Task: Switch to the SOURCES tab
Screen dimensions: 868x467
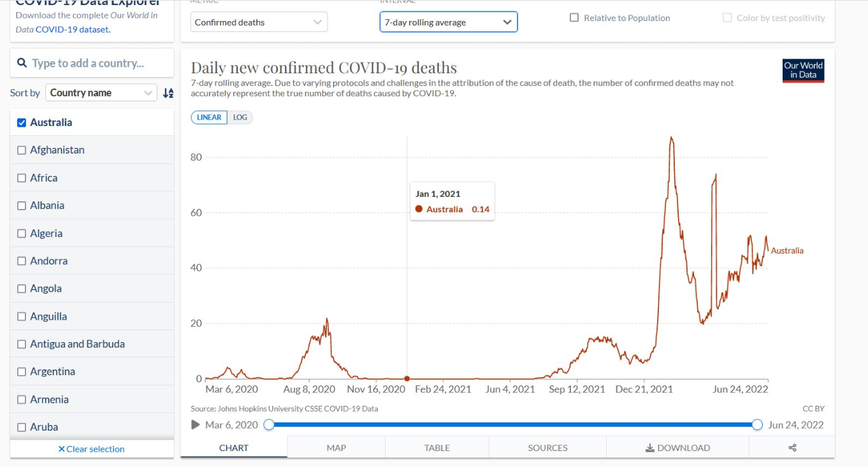Action: [547, 448]
